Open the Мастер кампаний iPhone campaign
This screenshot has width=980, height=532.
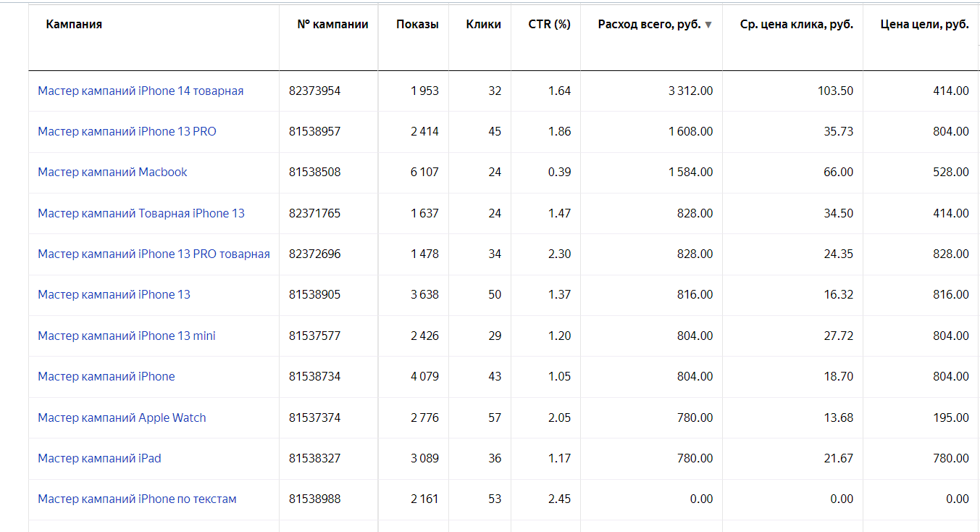(x=106, y=376)
